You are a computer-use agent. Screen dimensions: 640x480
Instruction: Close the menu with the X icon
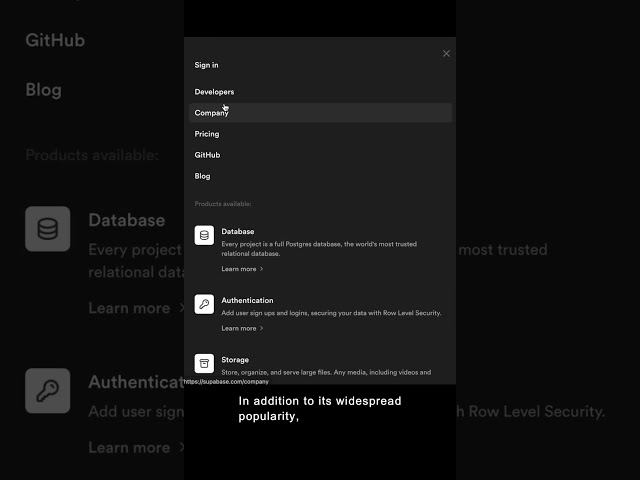tap(446, 53)
